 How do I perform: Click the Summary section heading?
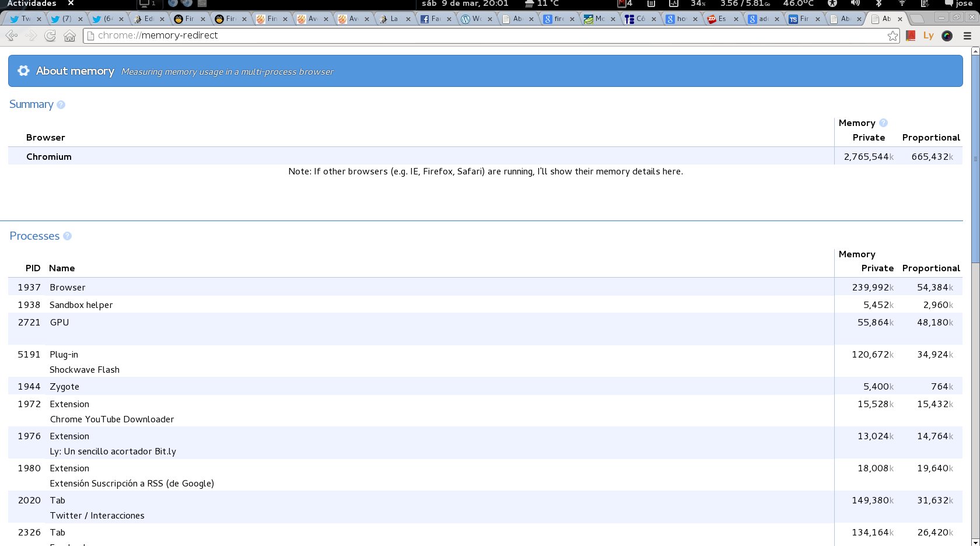32,104
